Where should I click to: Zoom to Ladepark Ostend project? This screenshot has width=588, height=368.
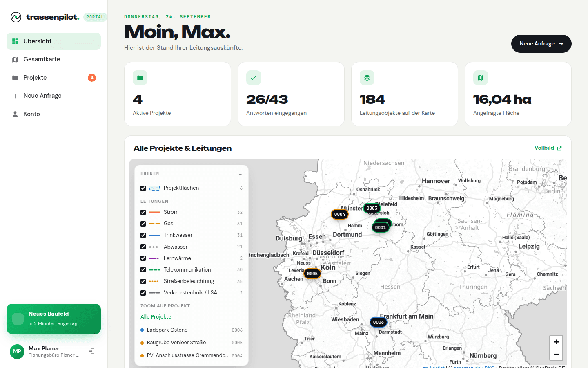tap(192, 330)
